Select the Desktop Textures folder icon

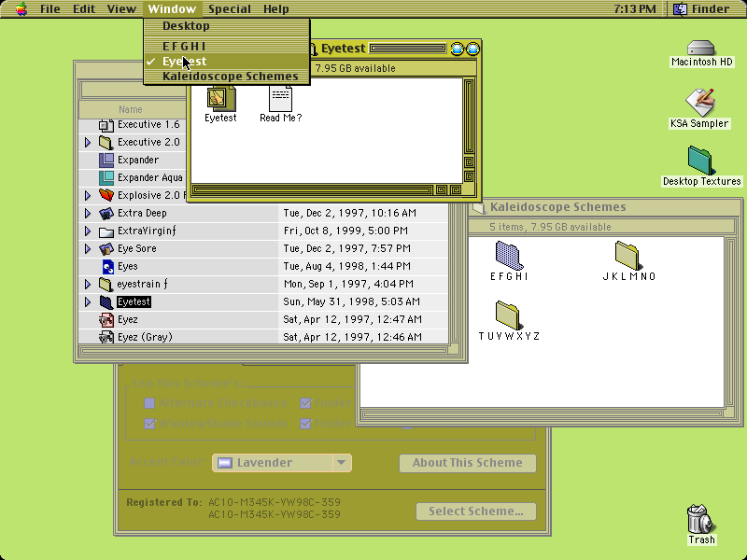point(699,161)
